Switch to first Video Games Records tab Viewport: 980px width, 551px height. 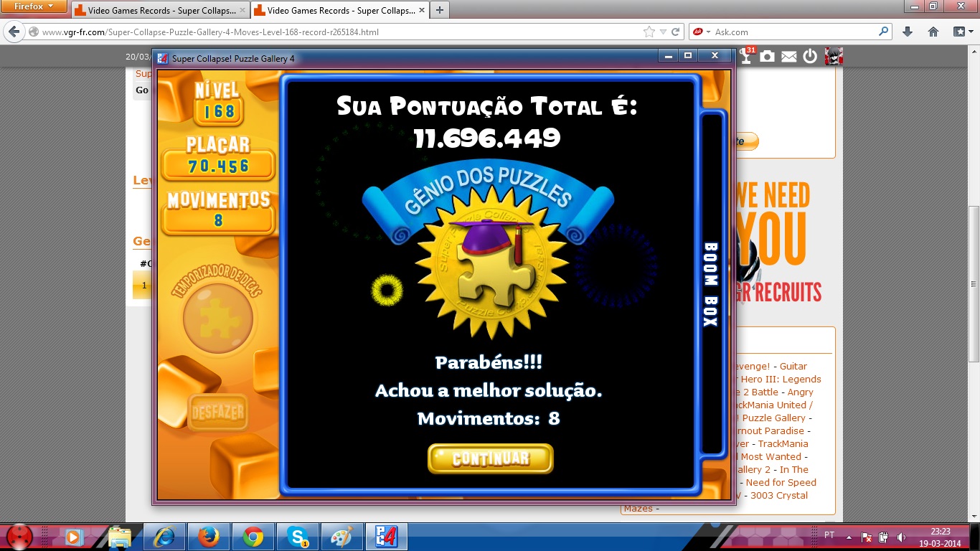point(158,11)
